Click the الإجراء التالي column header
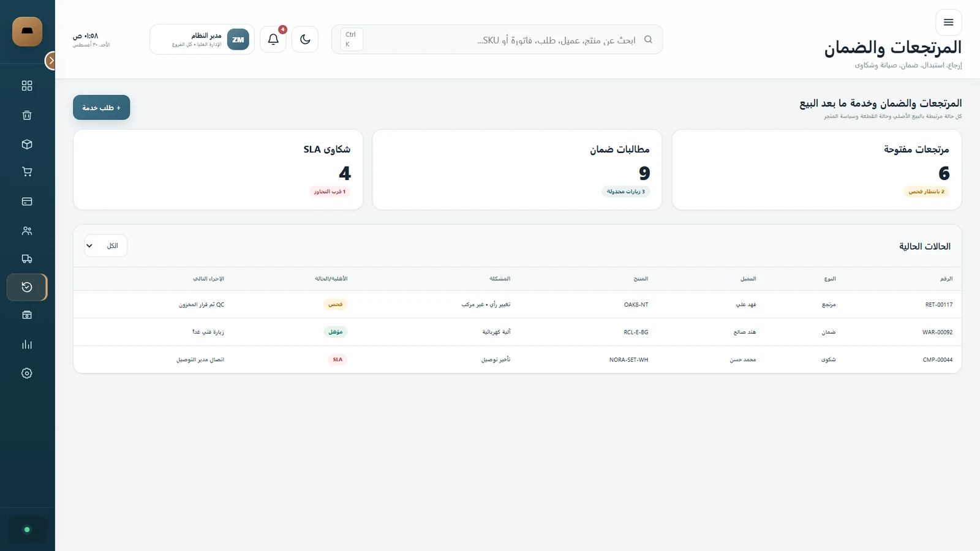The width and height of the screenshot is (980, 551). point(208,279)
